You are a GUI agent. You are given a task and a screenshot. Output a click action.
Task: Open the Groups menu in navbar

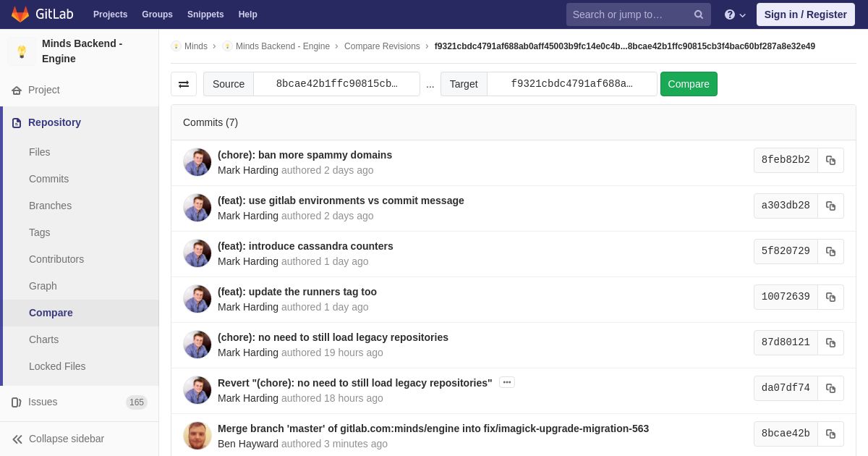pos(157,14)
